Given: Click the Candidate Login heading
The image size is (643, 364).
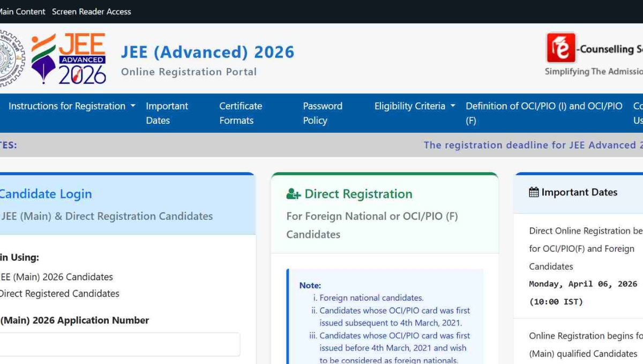Looking at the screenshot, I should point(46,194).
